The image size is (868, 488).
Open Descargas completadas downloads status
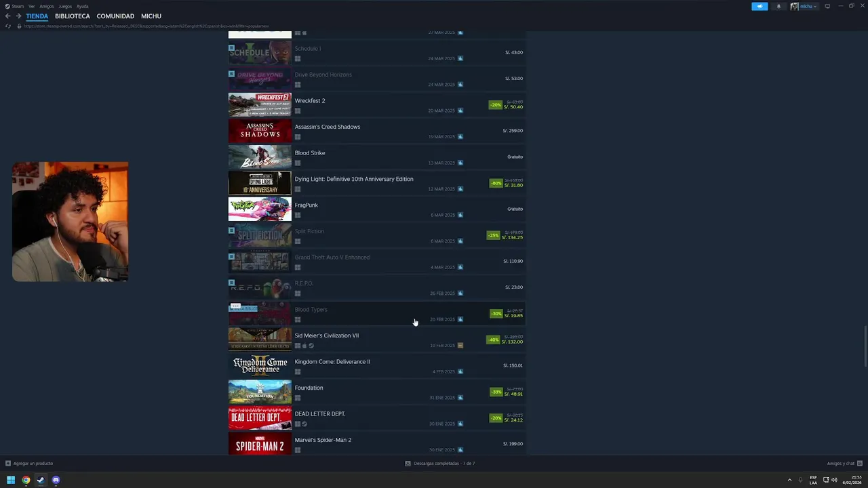(440, 464)
